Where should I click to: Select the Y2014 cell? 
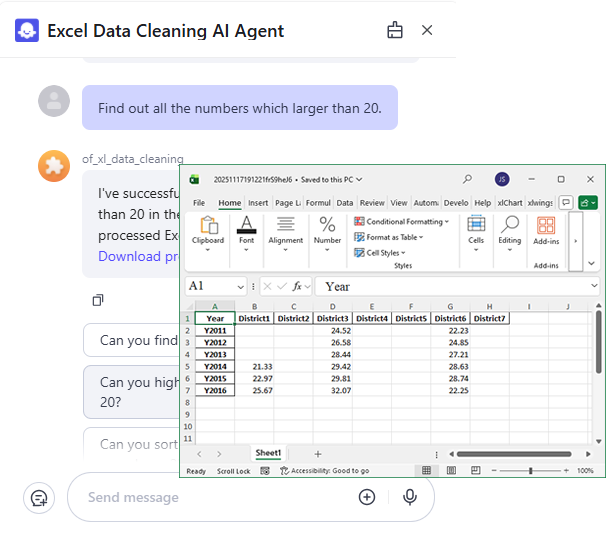215,366
